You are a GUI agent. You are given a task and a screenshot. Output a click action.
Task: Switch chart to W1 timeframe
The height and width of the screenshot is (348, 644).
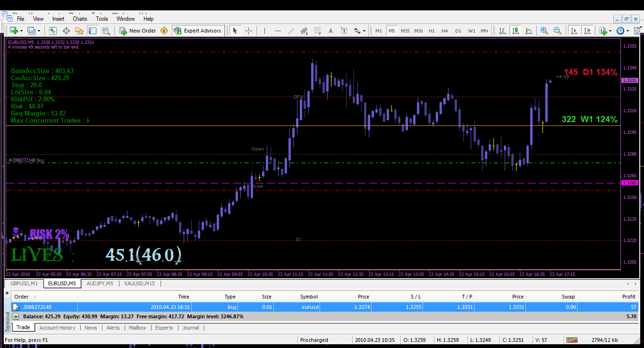(471, 31)
